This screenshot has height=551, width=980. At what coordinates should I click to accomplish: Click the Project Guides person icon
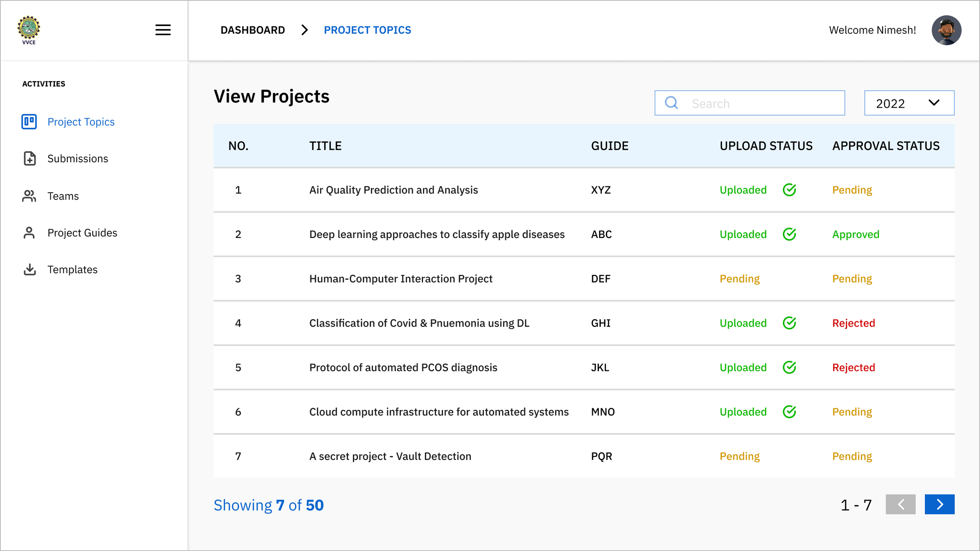[29, 233]
